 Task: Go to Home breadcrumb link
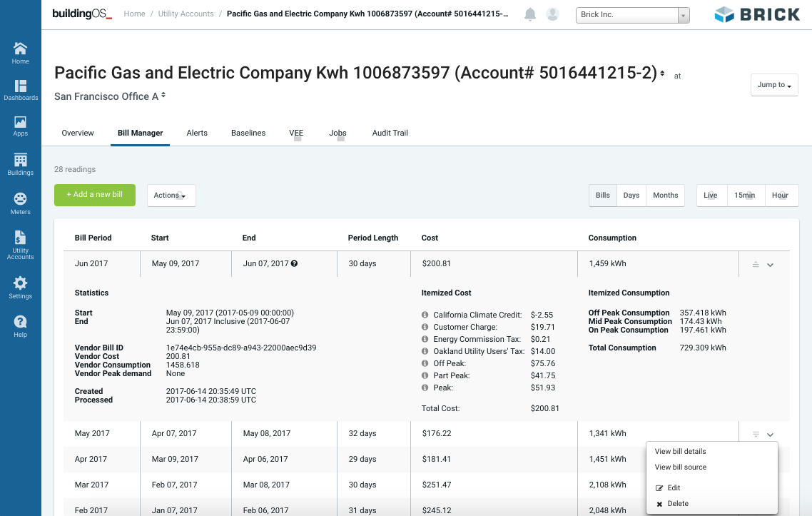(135, 14)
